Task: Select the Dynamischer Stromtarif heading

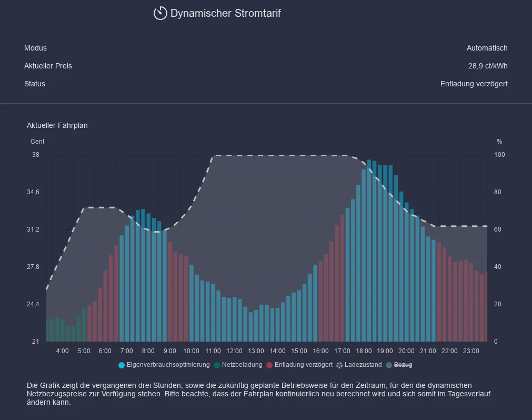Action: coord(226,13)
